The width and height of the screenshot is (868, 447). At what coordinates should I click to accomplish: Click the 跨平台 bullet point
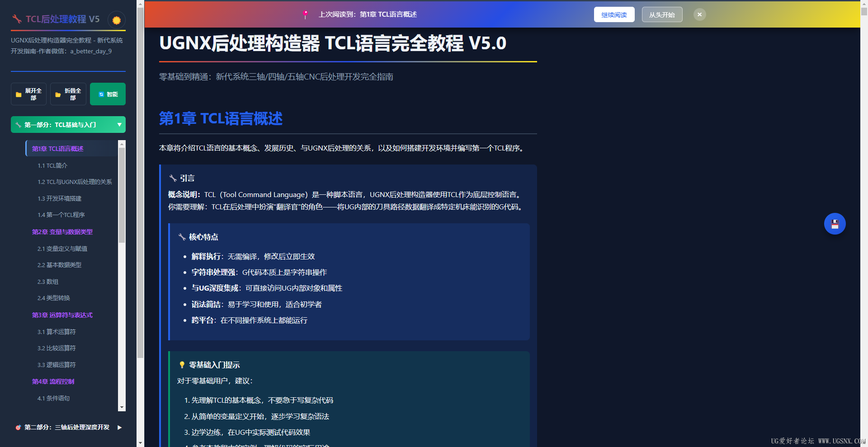[x=250, y=320]
